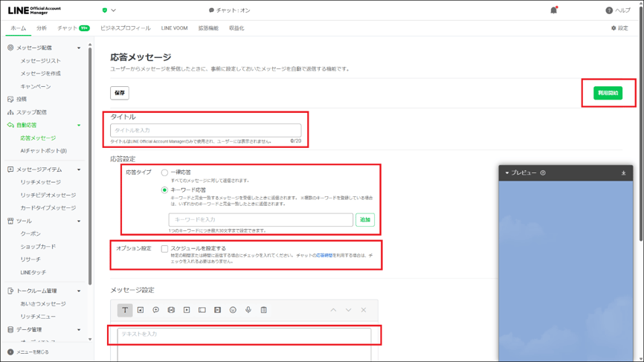Image resolution: width=644 pixels, height=362 pixels.
Task: Select the 一律応答 radio button
Action: [164, 172]
